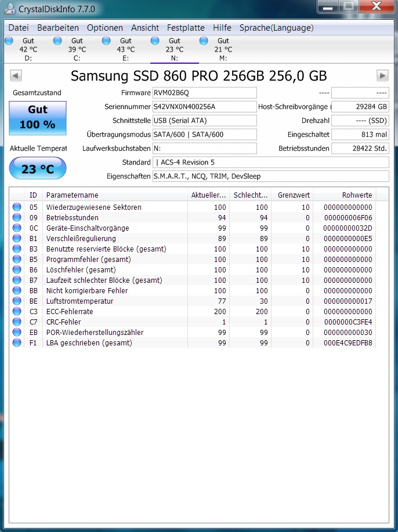Click raw value 000000006F06

[348, 217]
